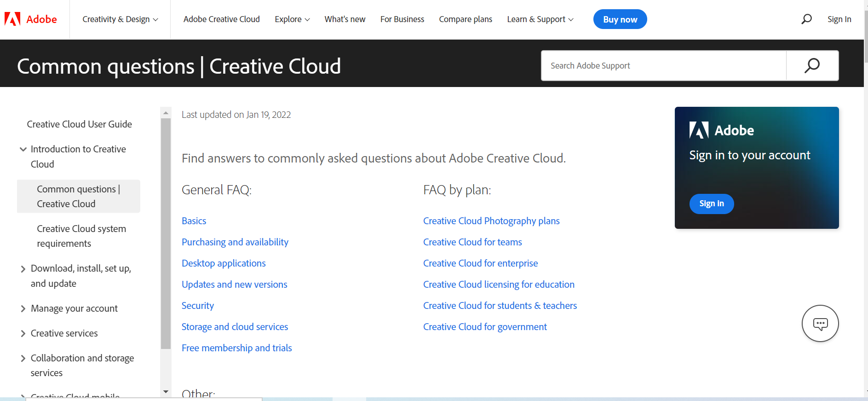
Task: Expand the Manage your account section
Action: point(23,308)
